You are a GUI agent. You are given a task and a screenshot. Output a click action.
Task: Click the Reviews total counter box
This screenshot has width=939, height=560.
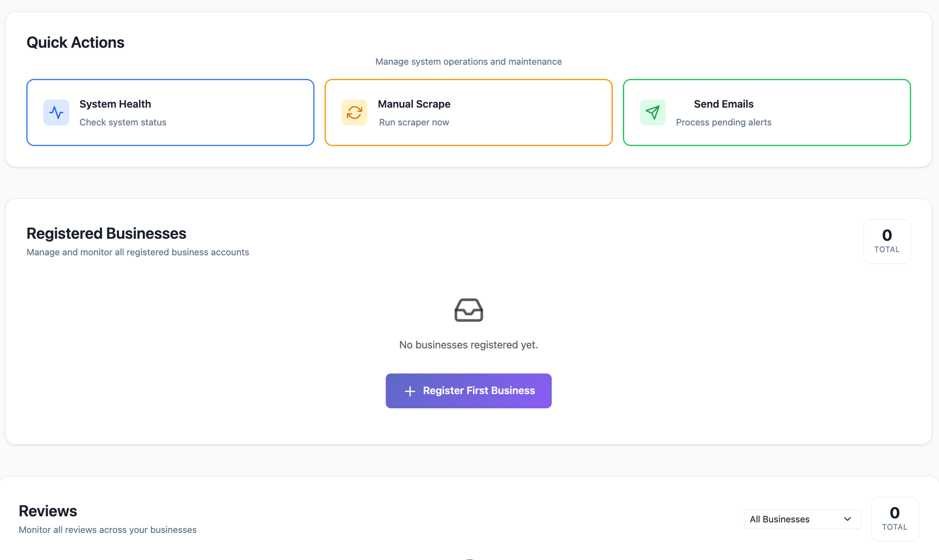[894, 519]
